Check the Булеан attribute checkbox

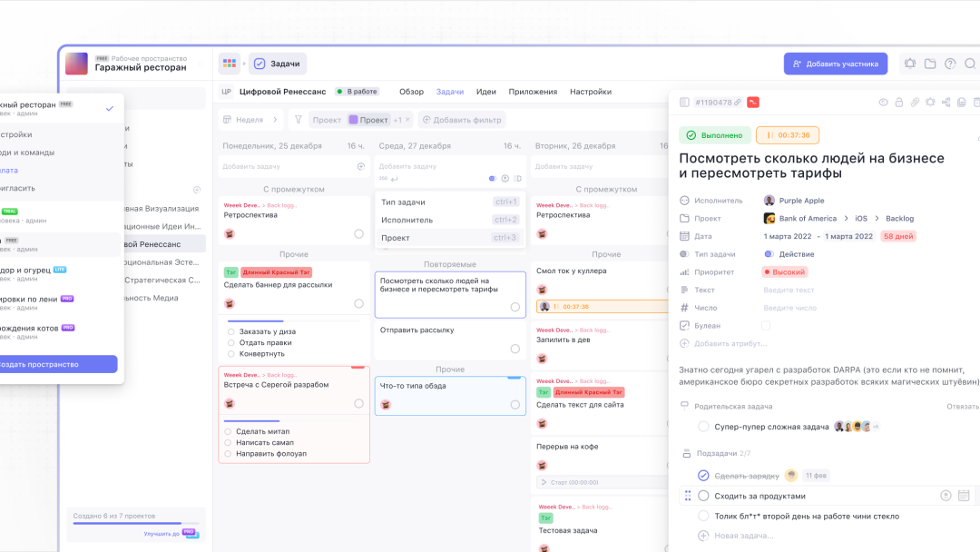click(x=766, y=325)
